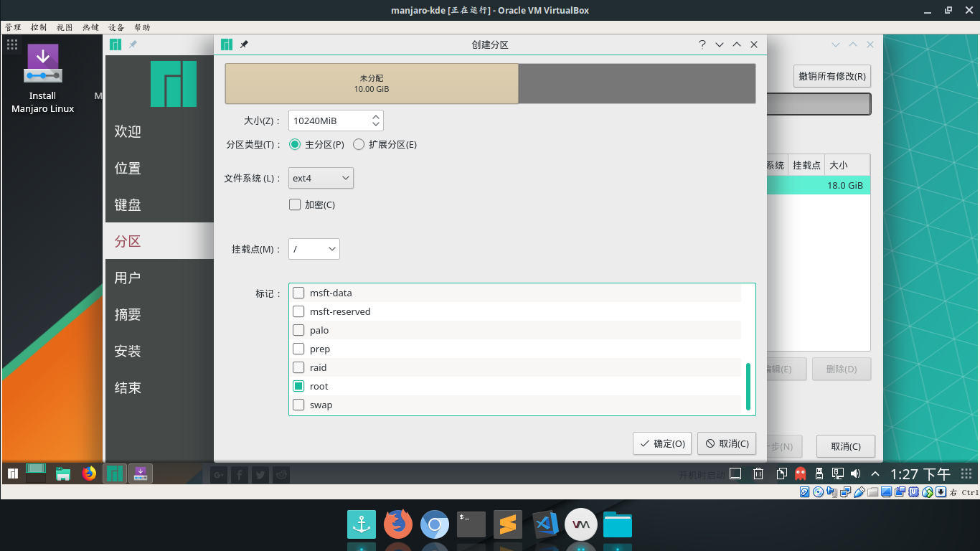This screenshot has height=551, width=980.
Task: Confirm with the 确定(O) button
Action: coord(662,443)
